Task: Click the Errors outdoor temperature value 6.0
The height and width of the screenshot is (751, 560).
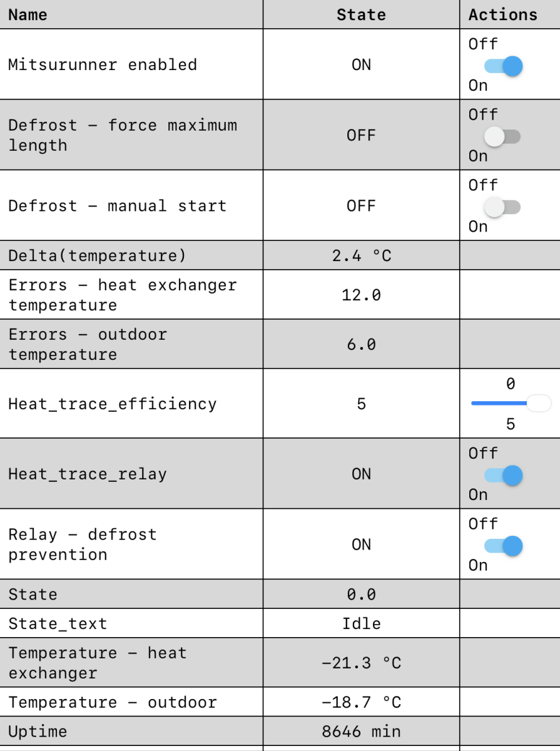Action: pos(361,344)
